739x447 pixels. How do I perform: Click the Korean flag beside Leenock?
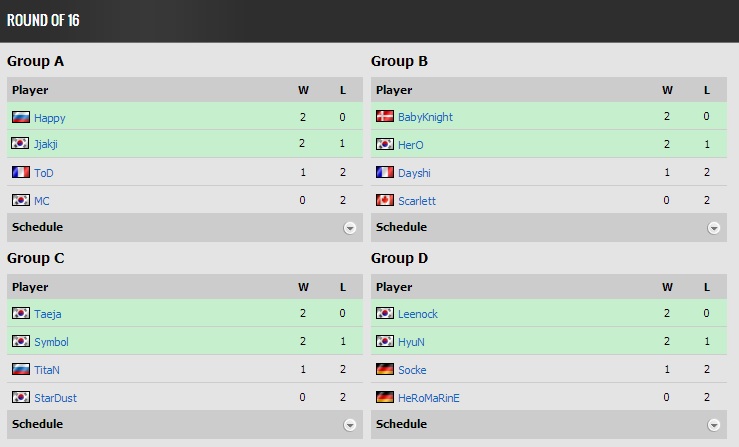point(385,313)
